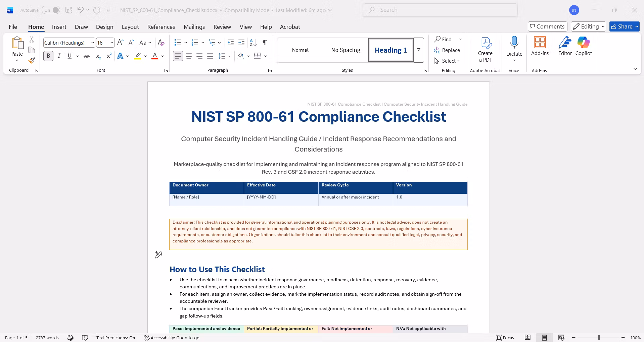Open the References tab

pos(161,27)
